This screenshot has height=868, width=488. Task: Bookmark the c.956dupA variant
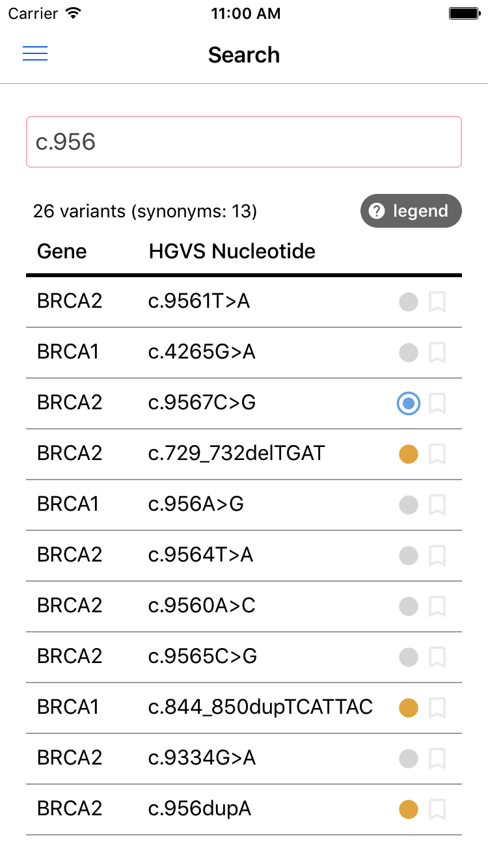click(437, 809)
